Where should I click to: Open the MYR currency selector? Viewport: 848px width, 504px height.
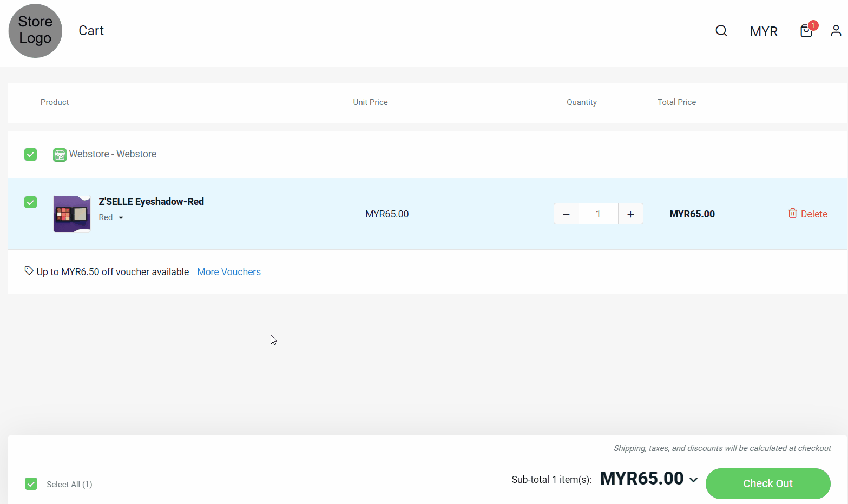click(x=764, y=31)
